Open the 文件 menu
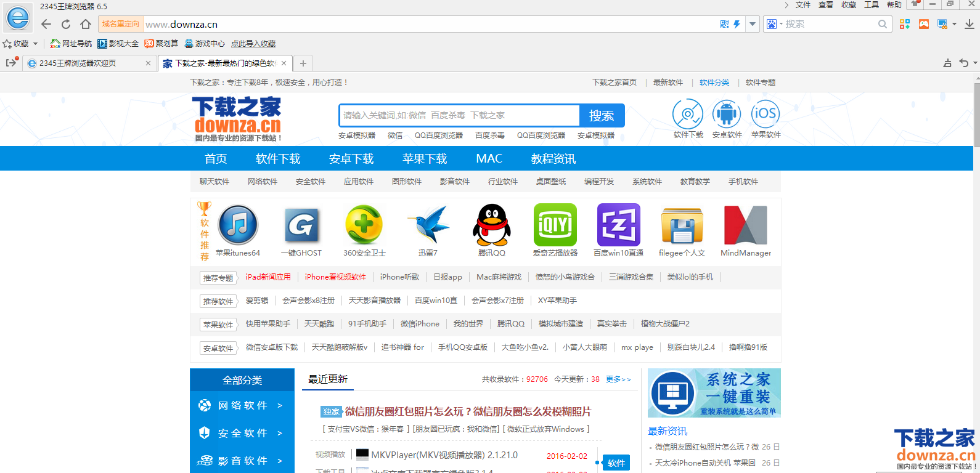The width and height of the screenshot is (980, 473). click(x=803, y=5)
